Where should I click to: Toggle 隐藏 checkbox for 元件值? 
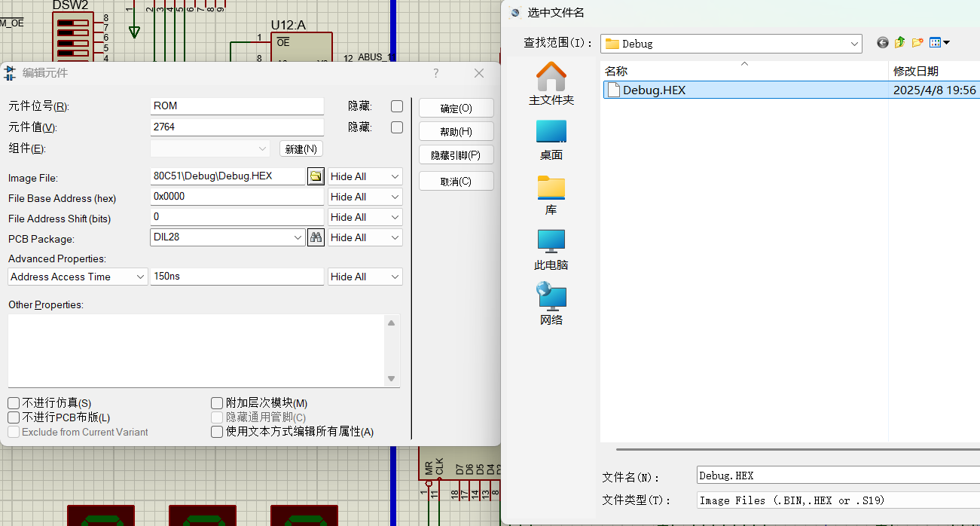(397, 127)
